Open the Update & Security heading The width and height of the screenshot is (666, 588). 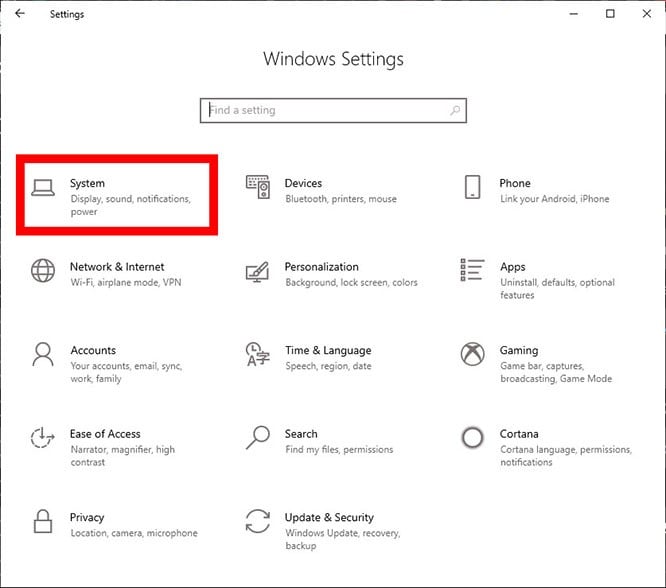pos(329,517)
